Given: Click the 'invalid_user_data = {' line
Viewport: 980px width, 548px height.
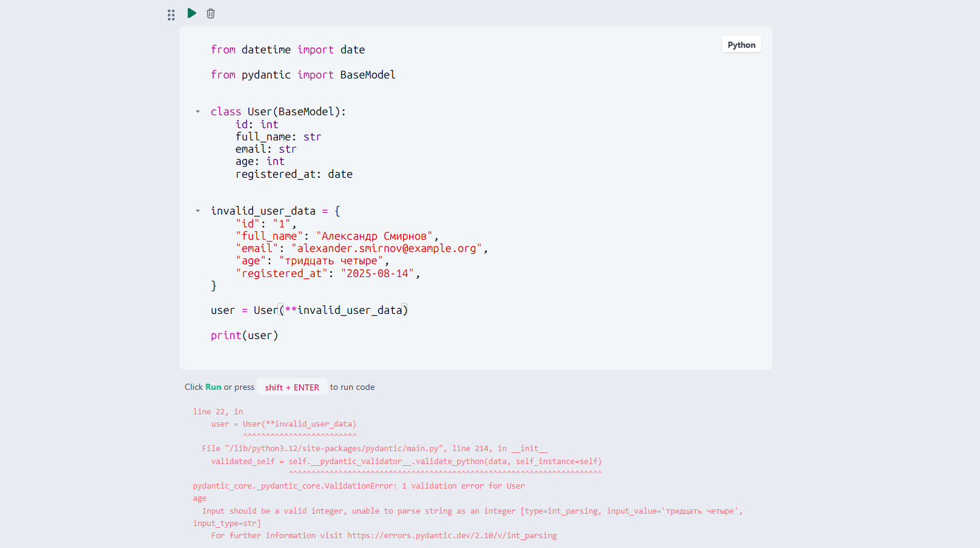Looking at the screenshot, I should [276, 211].
